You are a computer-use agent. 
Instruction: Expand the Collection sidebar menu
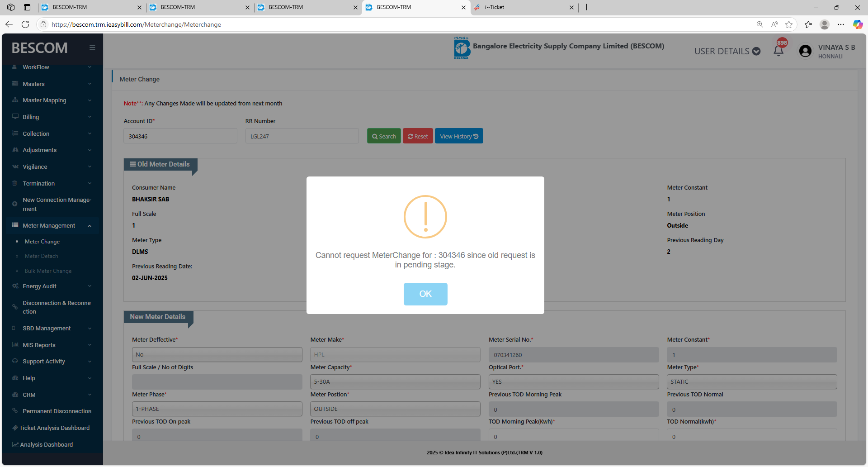[x=52, y=133]
